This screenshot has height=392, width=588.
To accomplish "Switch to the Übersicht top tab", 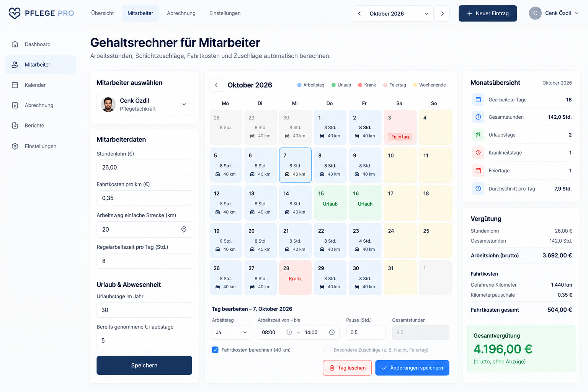I will coord(102,13).
